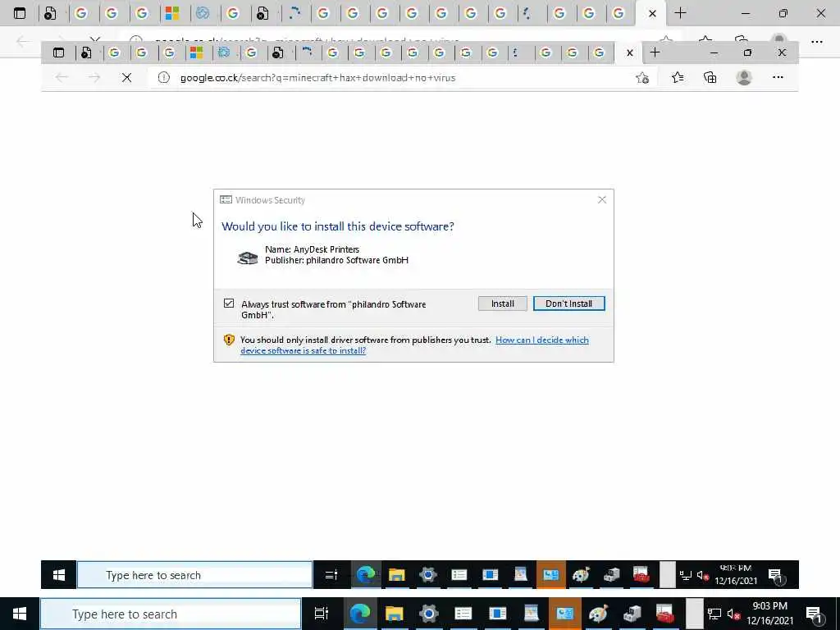
Task: Select orange highlighted app on inner taskbar
Action: (550, 575)
